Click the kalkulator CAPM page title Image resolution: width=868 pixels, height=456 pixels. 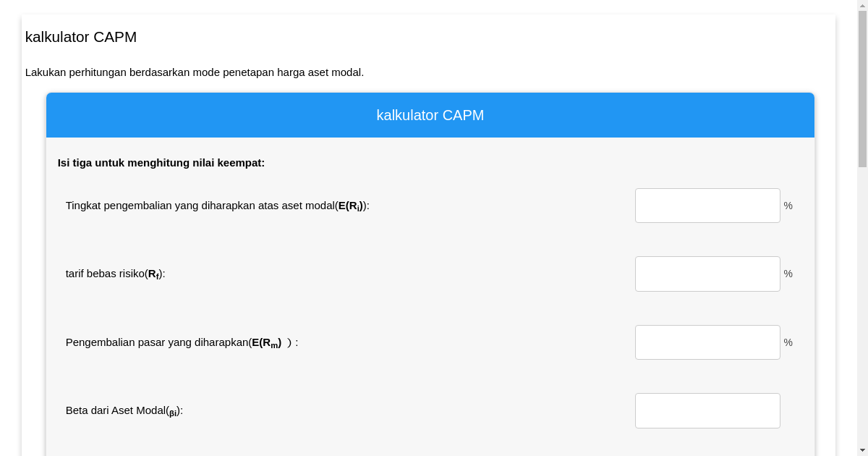tap(81, 37)
